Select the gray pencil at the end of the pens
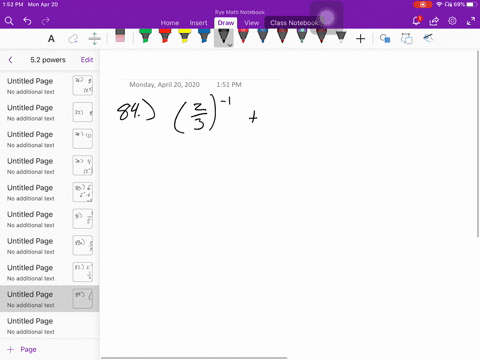 (341, 36)
